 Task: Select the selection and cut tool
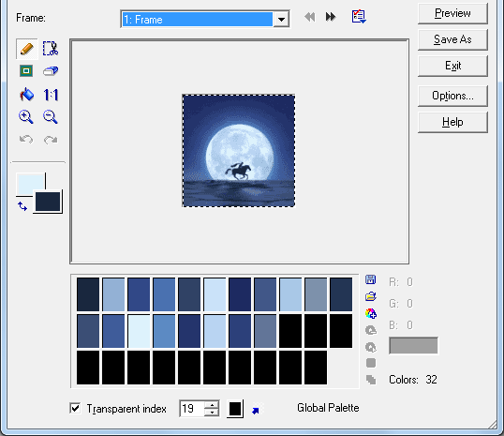(x=51, y=49)
